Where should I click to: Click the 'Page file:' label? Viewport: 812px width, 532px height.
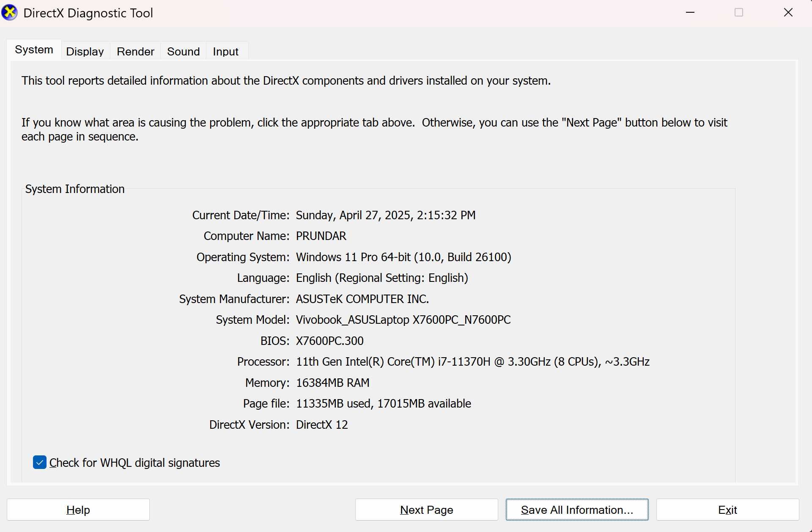[266, 403]
